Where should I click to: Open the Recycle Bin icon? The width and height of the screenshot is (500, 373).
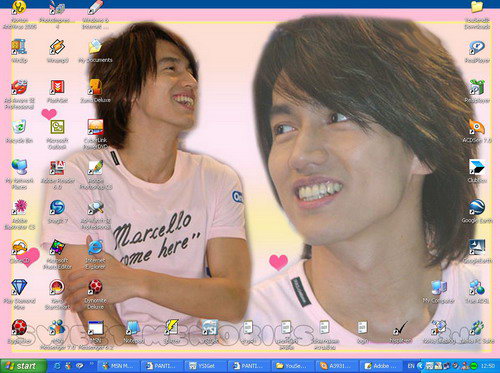tap(19, 132)
